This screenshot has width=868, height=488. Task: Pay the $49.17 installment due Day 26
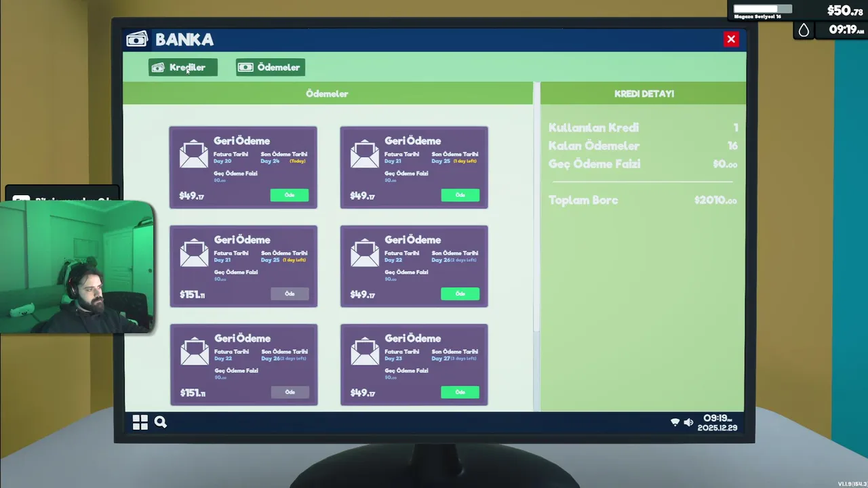[460, 293]
